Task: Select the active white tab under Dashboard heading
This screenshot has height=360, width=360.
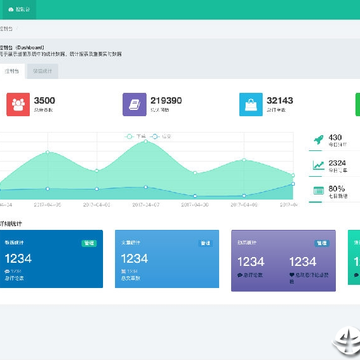Action: 12,71
